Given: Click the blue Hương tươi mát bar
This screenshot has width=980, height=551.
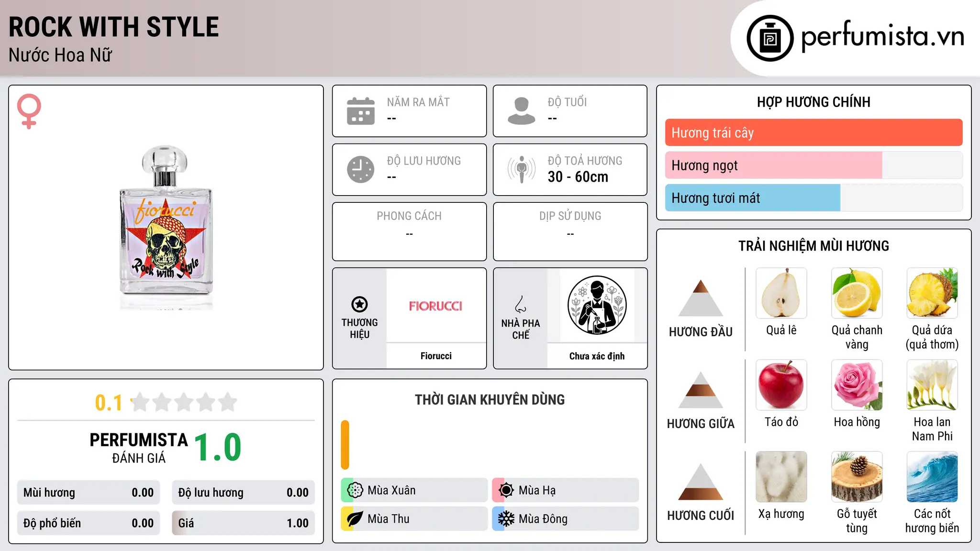Looking at the screenshot, I should (753, 198).
